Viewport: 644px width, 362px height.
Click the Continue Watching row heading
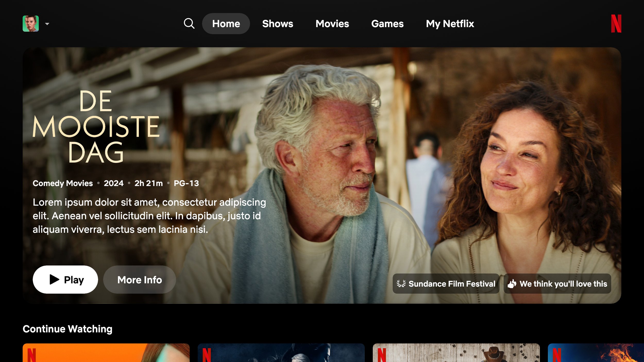click(67, 329)
